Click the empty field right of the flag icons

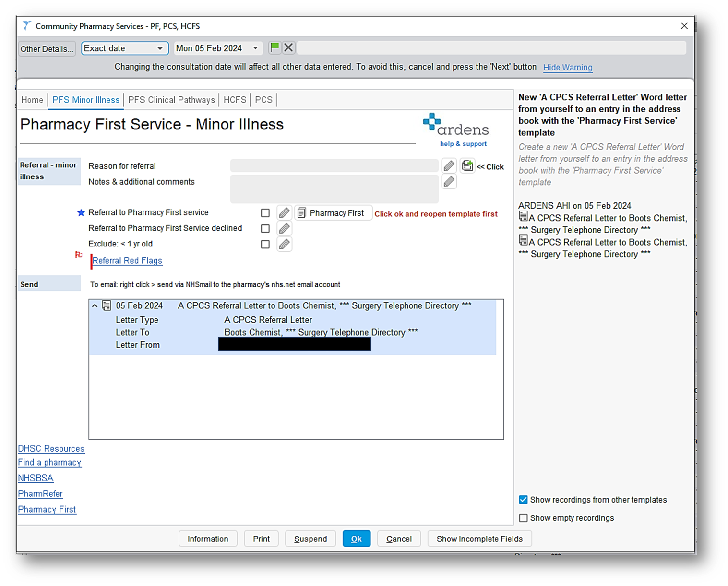491,47
